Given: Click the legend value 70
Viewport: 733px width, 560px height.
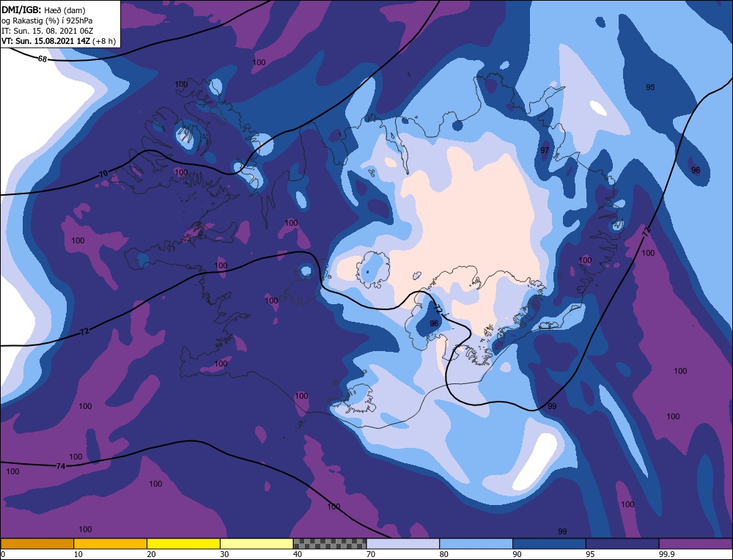Looking at the screenshot, I should point(370,554).
